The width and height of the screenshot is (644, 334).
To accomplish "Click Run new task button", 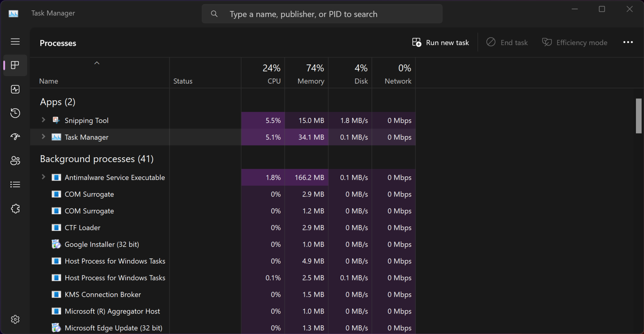I will pos(440,43).
